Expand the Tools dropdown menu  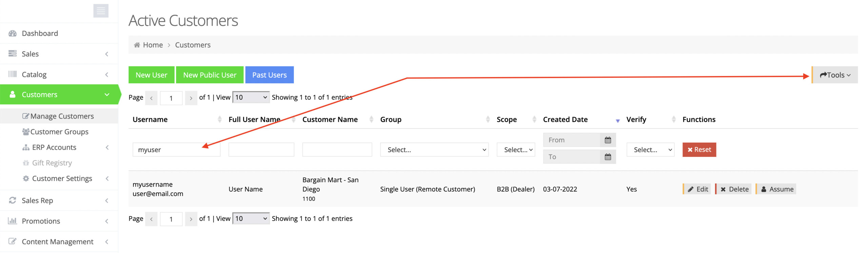835,75
